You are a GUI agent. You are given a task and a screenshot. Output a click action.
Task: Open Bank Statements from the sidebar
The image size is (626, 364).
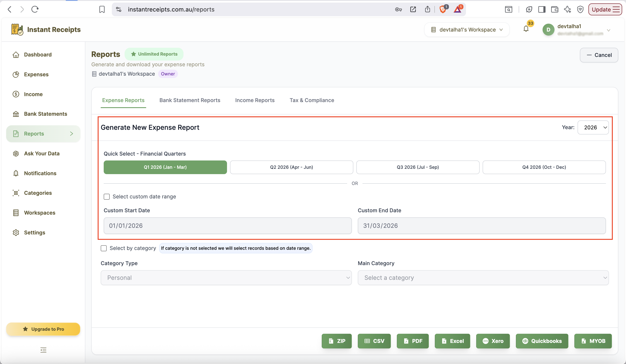tap(43, 114)
